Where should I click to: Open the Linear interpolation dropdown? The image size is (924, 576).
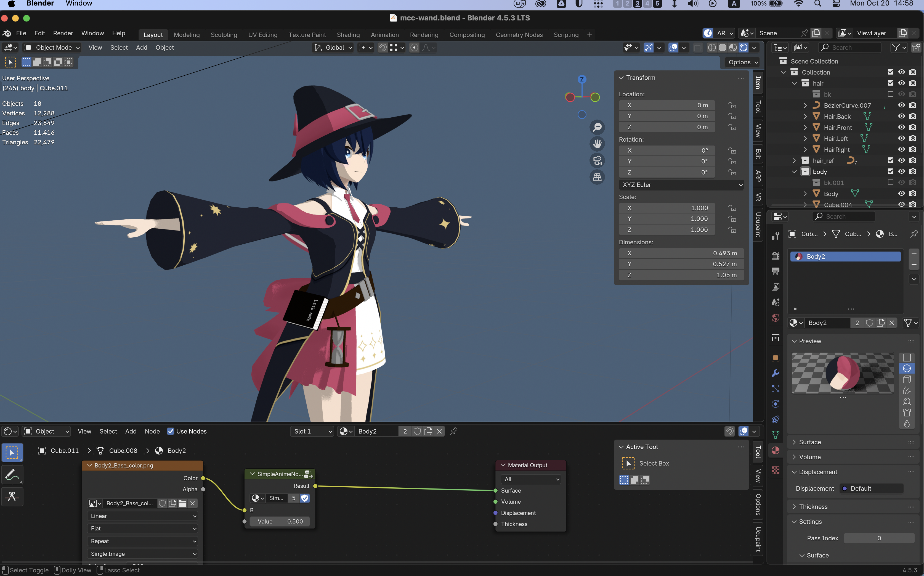[142, 516]
